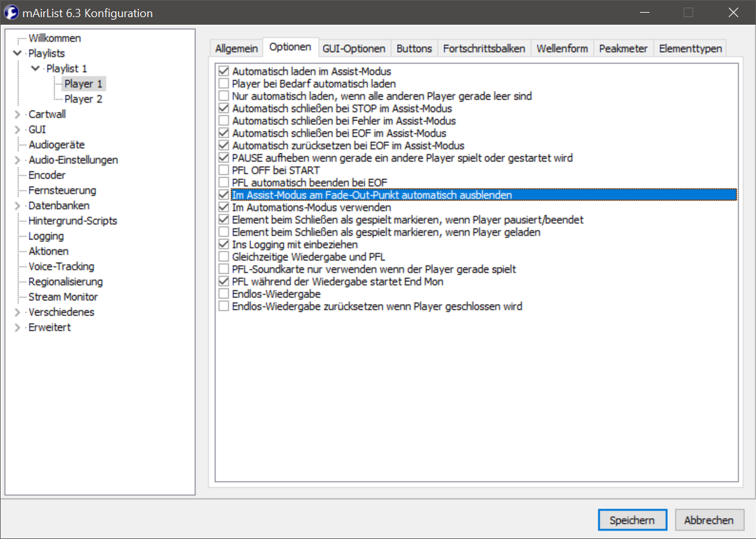
Task: Switch to the Allgemein tab
Action: point(237,48)
